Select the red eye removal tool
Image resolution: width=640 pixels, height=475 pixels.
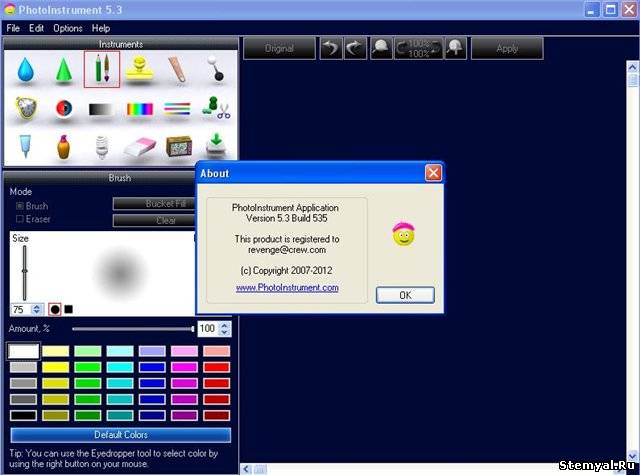click(64, 109)
